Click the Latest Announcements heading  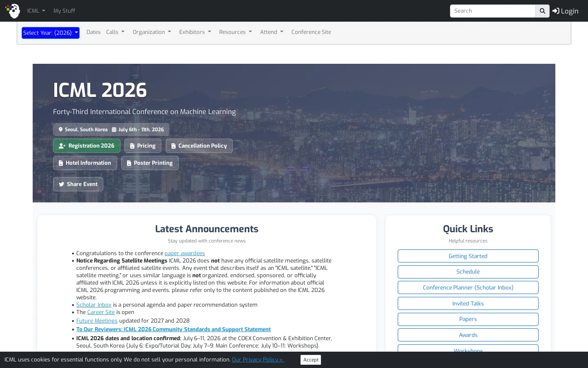click(207, 229)
